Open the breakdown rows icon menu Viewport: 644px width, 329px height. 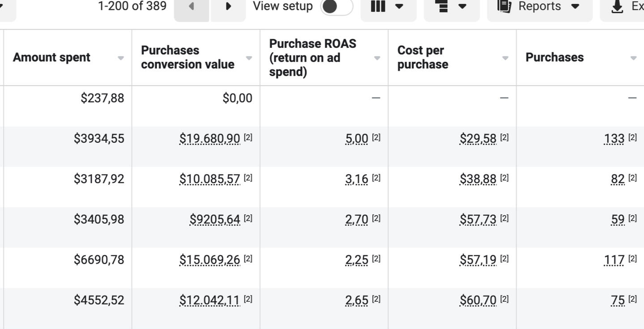[x=442, y=7]
